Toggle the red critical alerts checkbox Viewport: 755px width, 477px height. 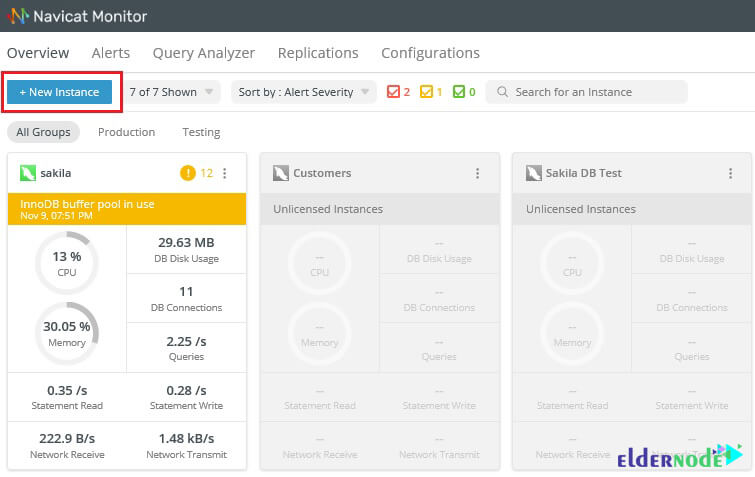pyautogui.click(x=393, y=92)
